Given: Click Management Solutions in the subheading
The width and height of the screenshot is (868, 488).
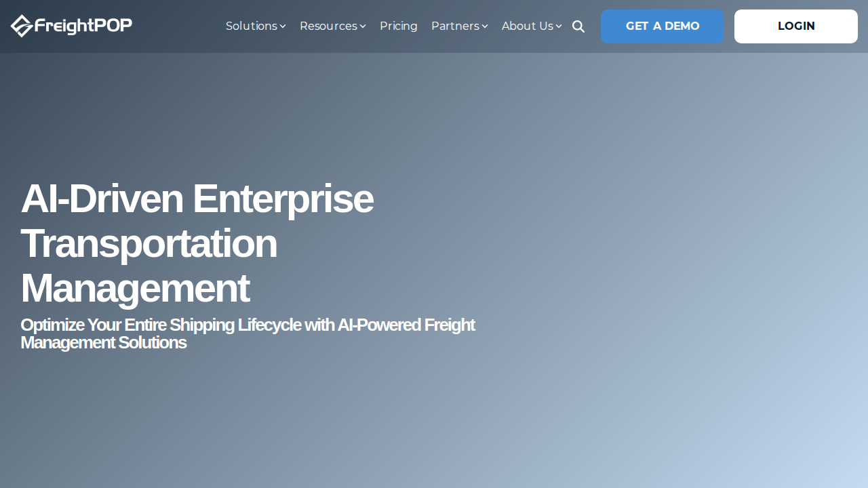Looking at the screenshot, I should [x=103, y=342].
